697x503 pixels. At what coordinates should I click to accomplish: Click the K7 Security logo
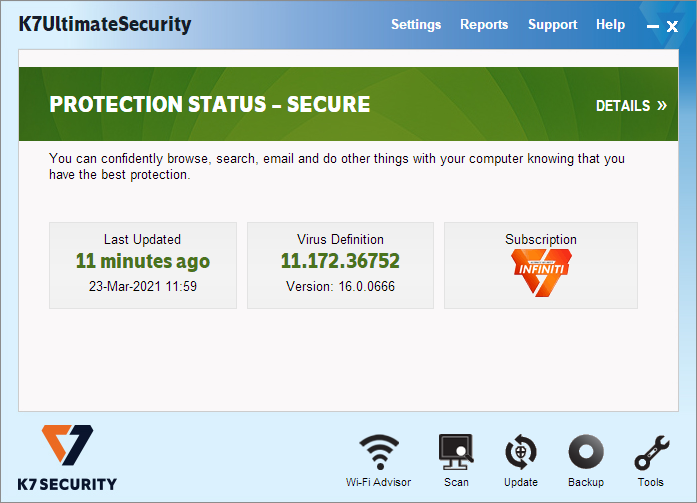point(67,458)
